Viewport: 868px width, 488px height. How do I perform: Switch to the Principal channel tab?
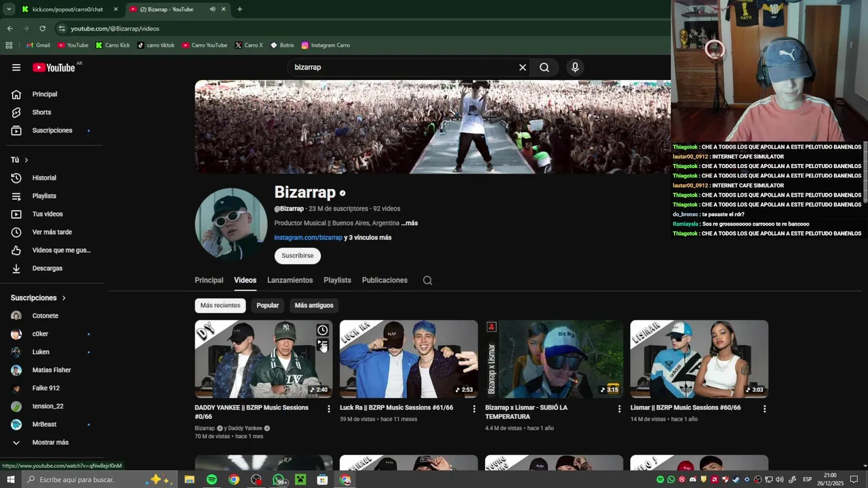(209, 280)
